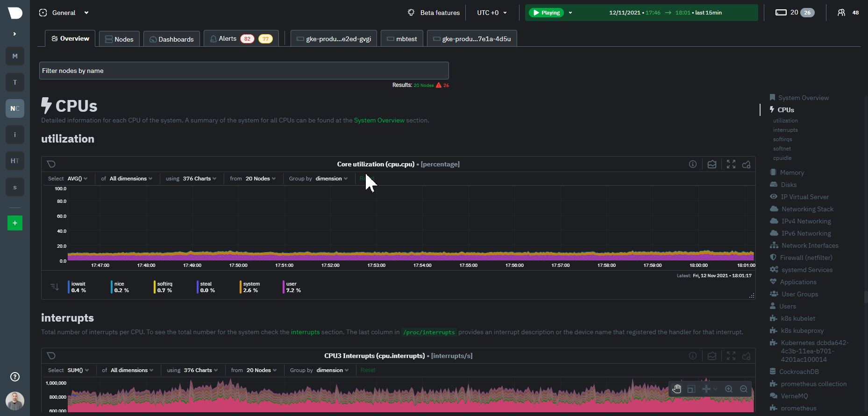Image resolution: width=868 pixels, height=416 pixels.
Task: Add Core utilization chart to dashboard icon
Action: tap(747, 164)
